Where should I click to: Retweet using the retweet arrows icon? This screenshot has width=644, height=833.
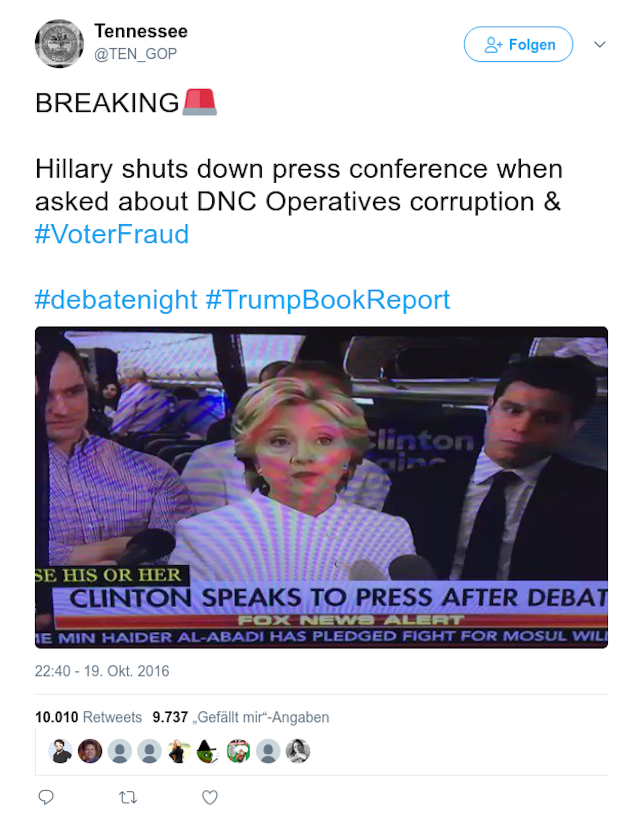(128, 797)
